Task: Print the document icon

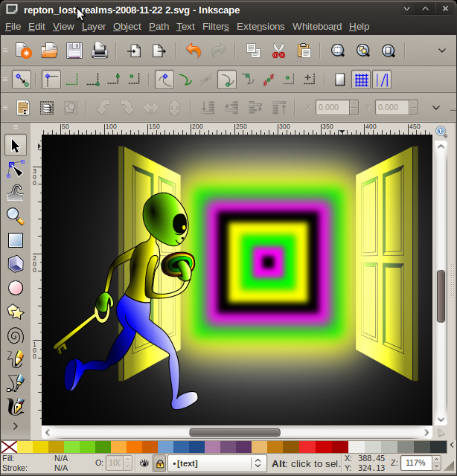Action: click(x=100, y=51)
